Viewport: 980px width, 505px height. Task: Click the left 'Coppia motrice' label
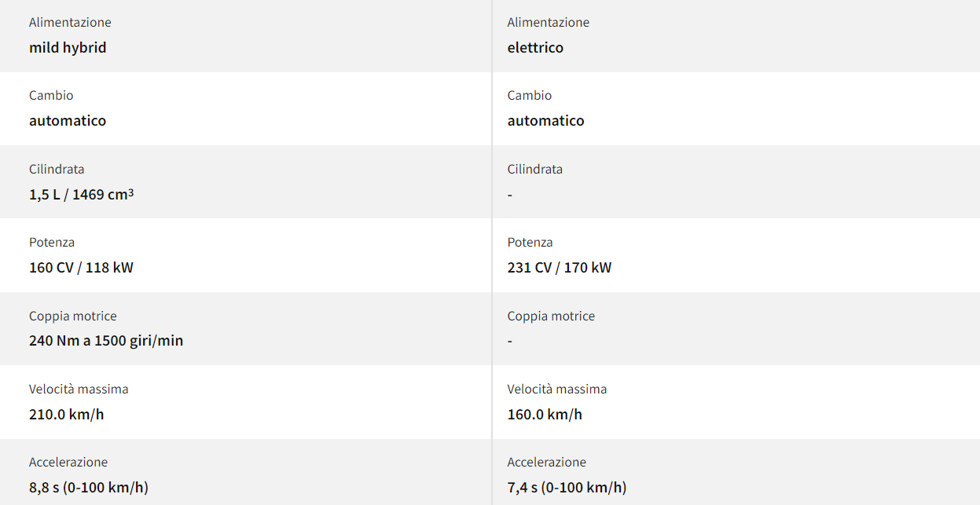[x=73, y=316]
